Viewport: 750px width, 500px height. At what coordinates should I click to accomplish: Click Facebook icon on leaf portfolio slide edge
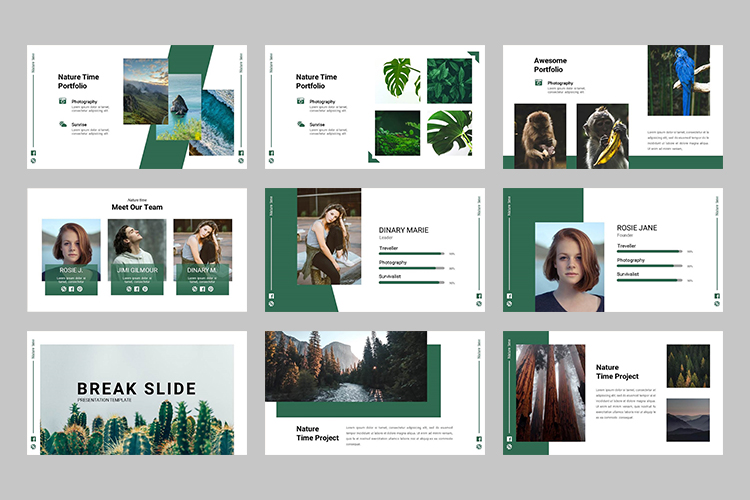tap(271, 153)
